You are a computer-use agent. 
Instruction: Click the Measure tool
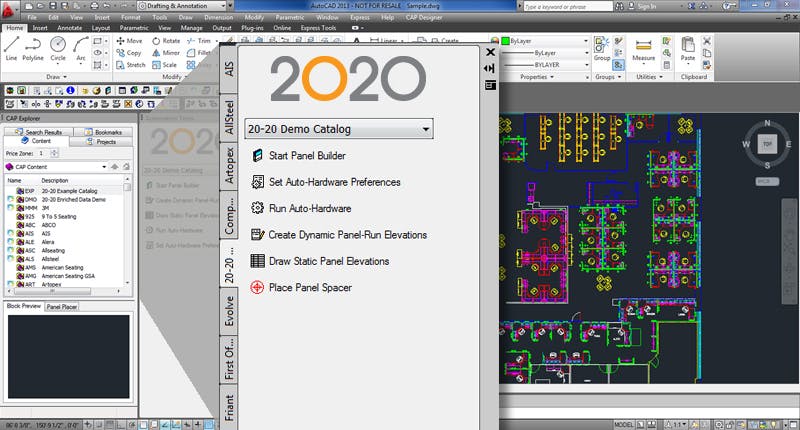(x=643, y=49)
